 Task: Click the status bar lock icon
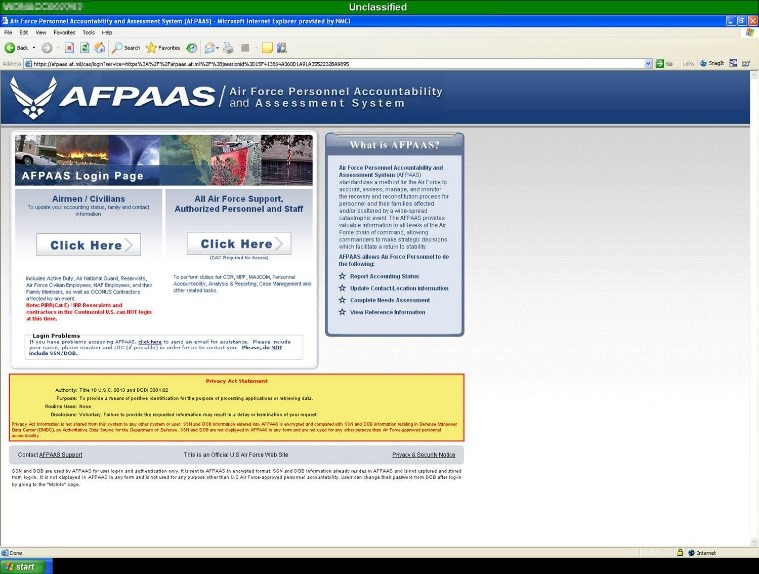pos(680,552)
